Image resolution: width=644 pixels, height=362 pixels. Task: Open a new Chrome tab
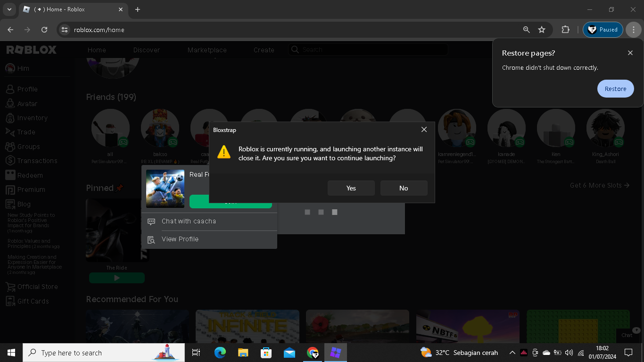click(138, 9)
